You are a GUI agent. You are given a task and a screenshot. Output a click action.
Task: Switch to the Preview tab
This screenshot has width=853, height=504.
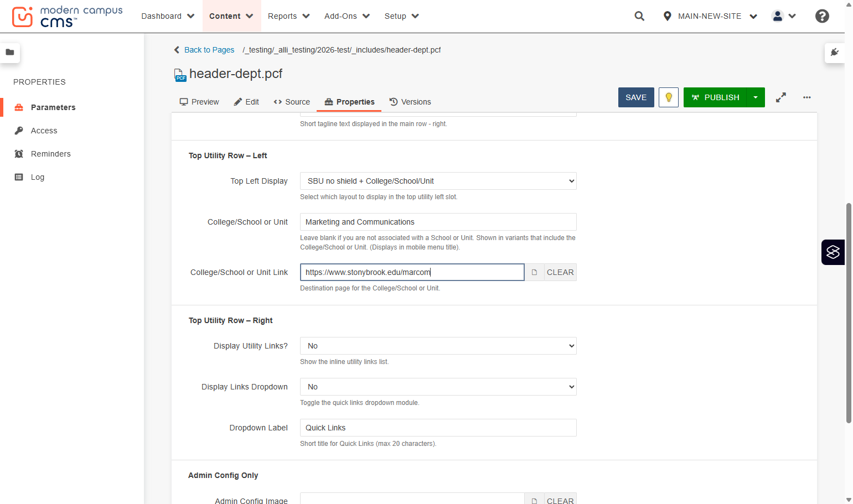[199, 102]
